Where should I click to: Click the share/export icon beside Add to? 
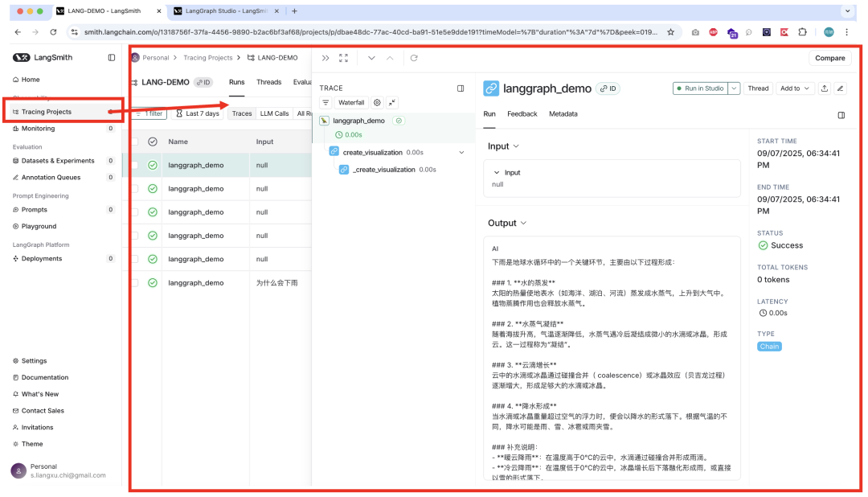click(x=825, y=88)
